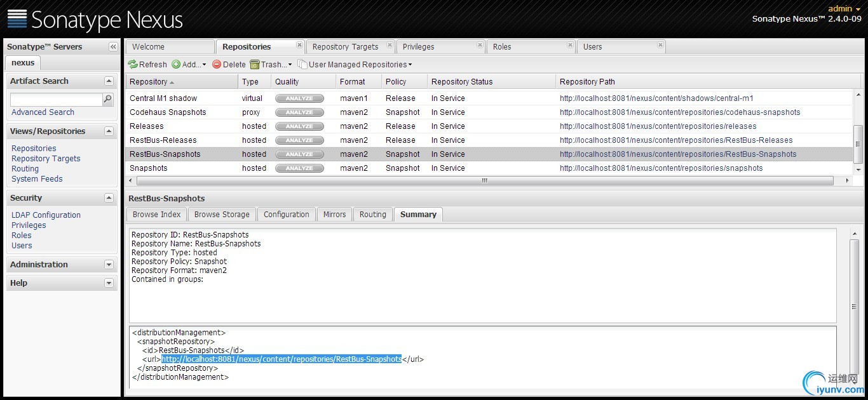Select the nexus server tab
Screen dimensions: 868x400
coord(23,63)
